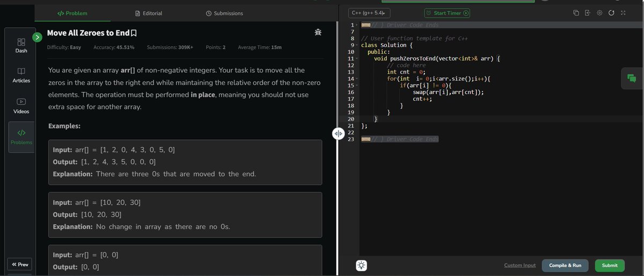
Task: Place cursor on the swap(arr[i],arr[cnt]); line
Action: tap(448, 92)
